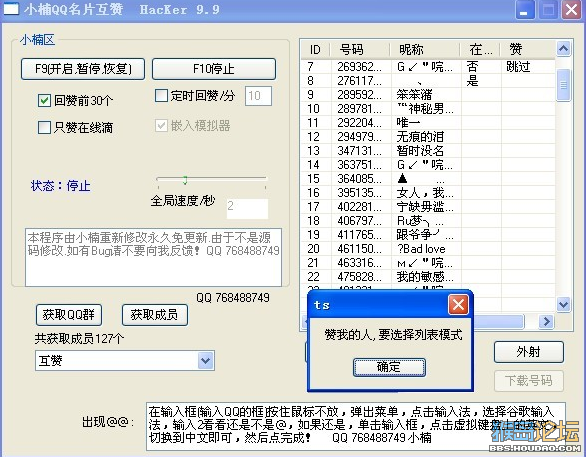Click 确定 in the ts dialog
This screenshot has height=457, width=586.
click(x=389, y=367)
